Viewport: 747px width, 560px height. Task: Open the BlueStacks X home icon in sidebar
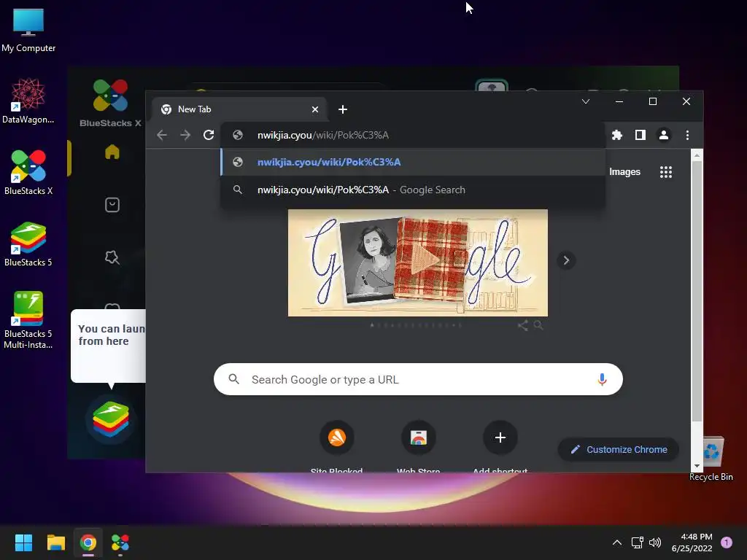point(112,152)
